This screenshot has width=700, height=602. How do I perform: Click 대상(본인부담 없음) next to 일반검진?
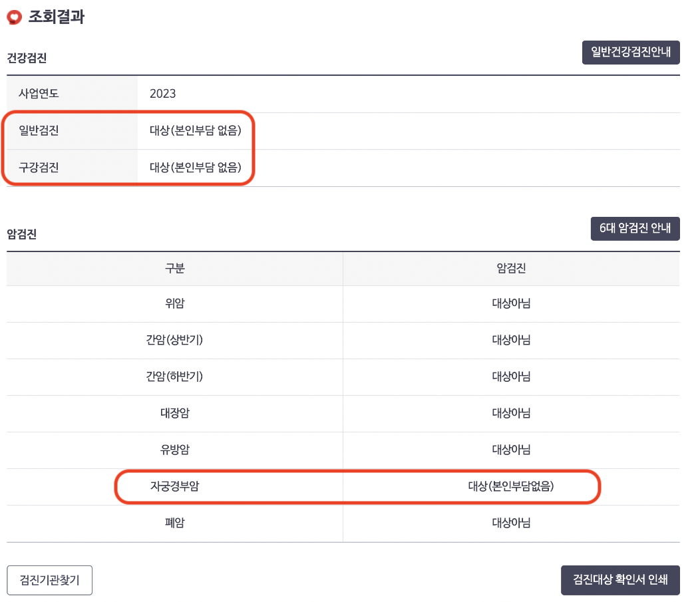pyautogui.click(x=196, y=130)
